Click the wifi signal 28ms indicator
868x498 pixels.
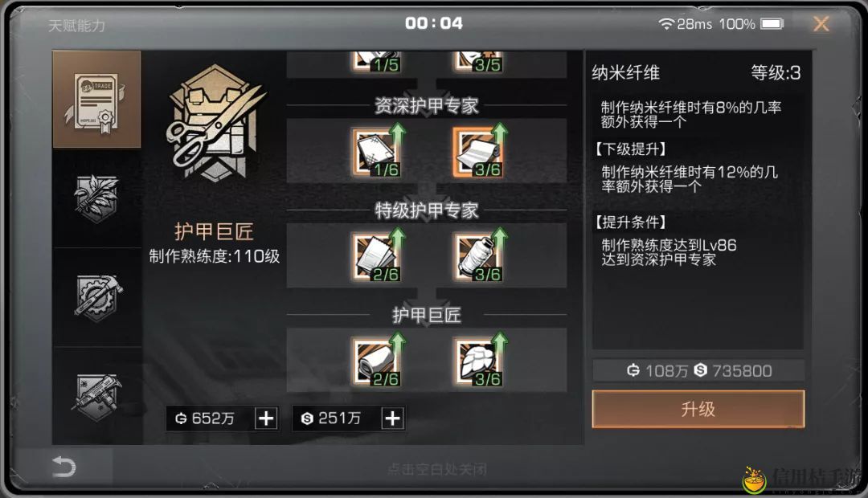point(685,24)
